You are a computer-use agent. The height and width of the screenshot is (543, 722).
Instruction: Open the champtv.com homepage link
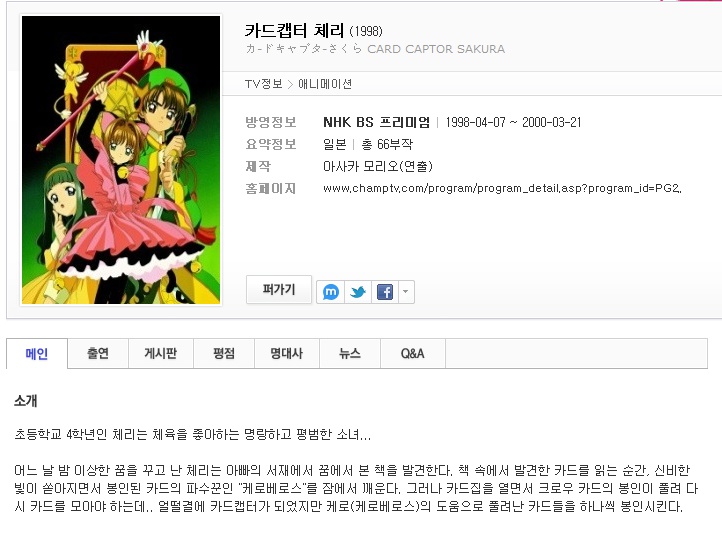502,188
